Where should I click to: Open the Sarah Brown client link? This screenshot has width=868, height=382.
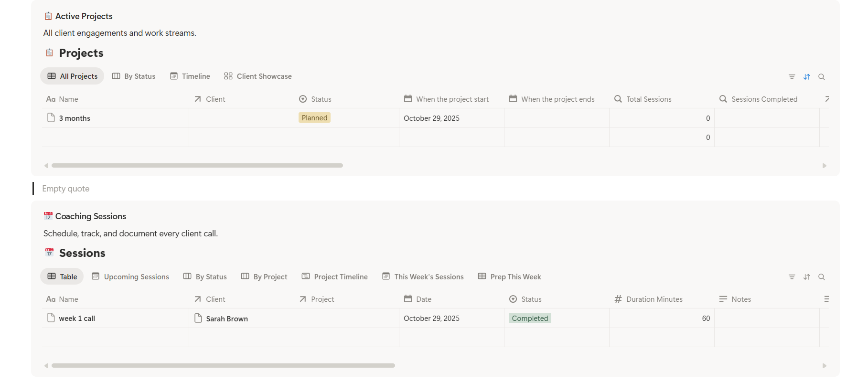coord(227,319)
